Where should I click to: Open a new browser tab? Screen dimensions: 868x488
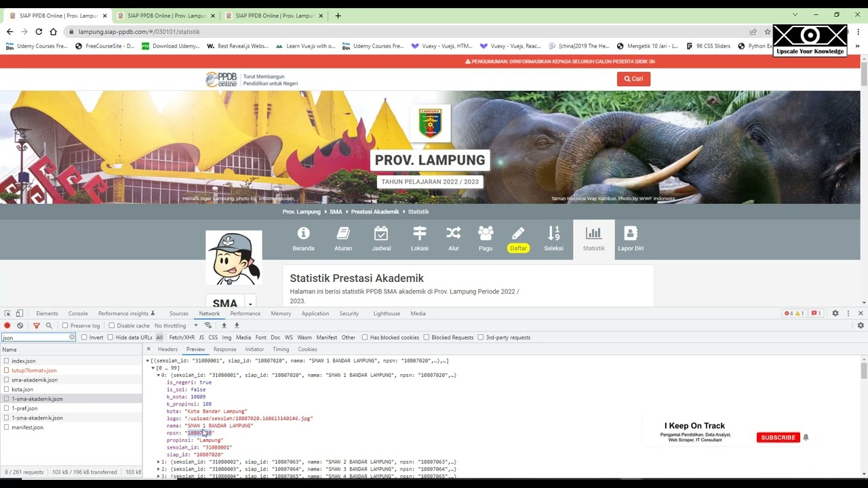tap(338, 16)
